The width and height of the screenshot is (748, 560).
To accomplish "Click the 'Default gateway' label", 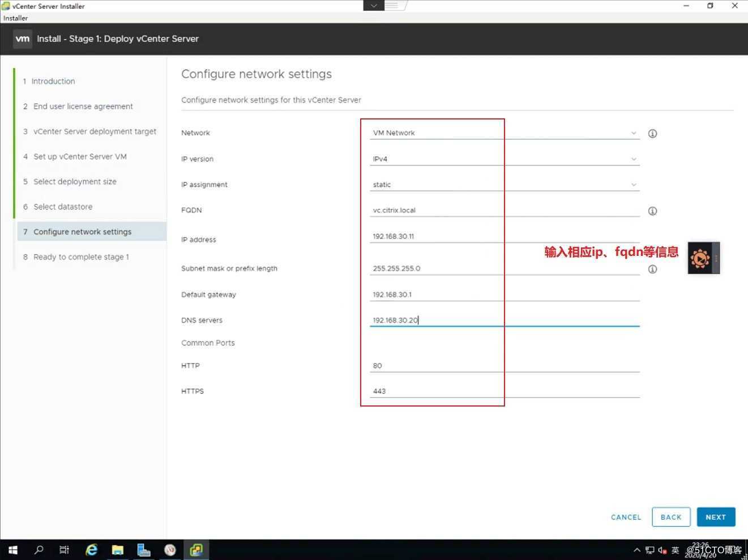I will point(208,294).
